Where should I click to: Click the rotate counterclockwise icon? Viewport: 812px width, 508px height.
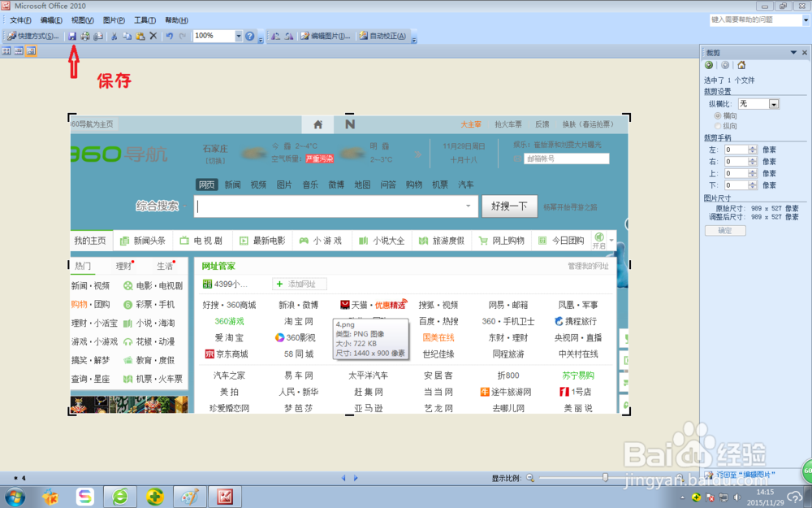[x=275, y=36]
